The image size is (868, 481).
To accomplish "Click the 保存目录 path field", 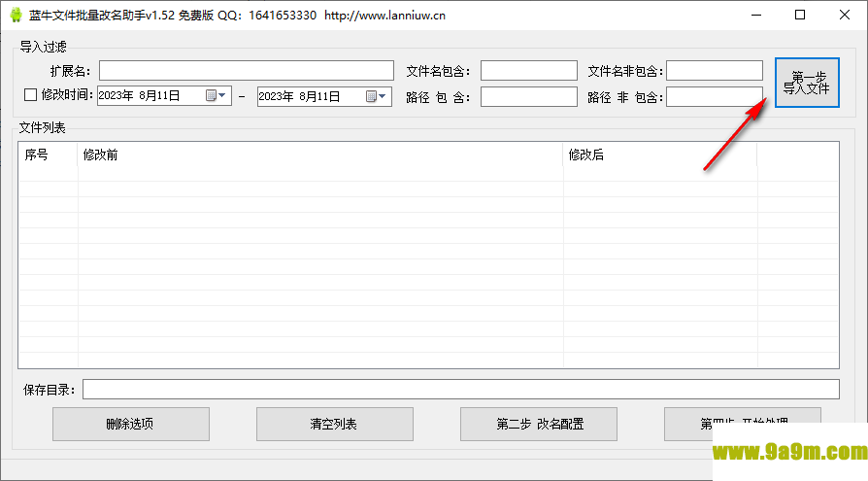I will [460, 389].
